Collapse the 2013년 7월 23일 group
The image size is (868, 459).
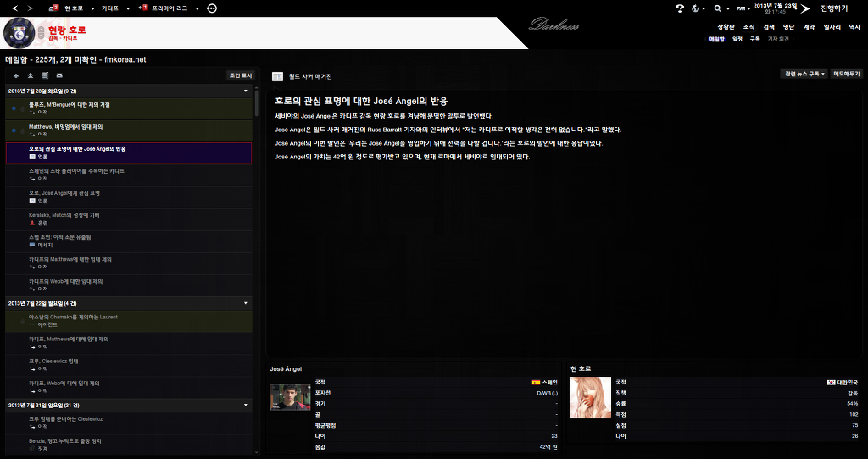pos(246,91)
